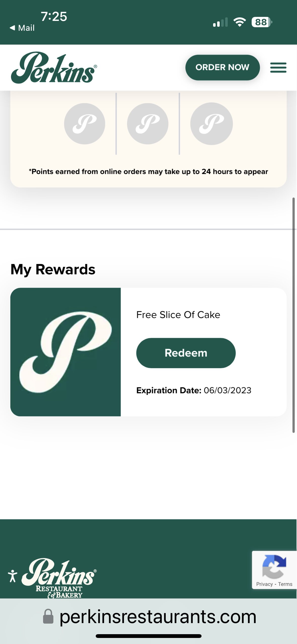Image resolution: width=297 pixels, height=644 pixels.
Task: Click the page scrollbar on right edge
Action: (x=293, y=315)
